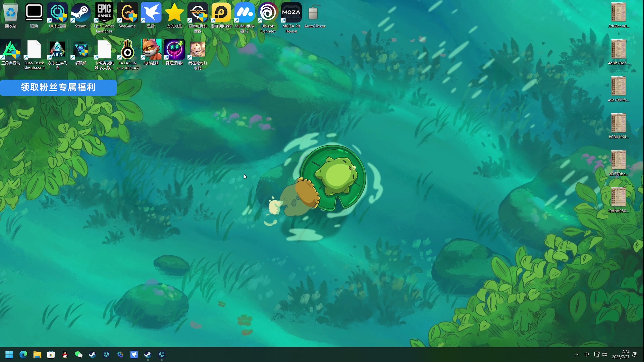
Task: Select the b0801f64... archive file
Action: (619, 126)
